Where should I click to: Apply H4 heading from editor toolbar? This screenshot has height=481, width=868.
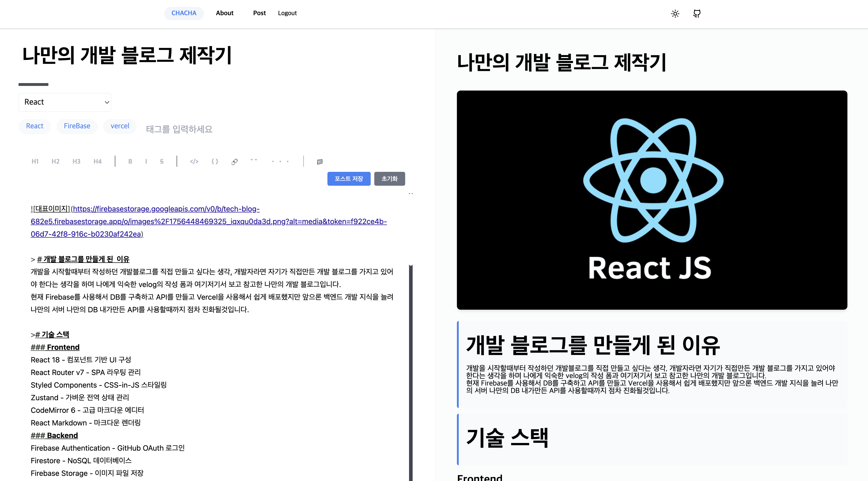(x=97, y=161)
